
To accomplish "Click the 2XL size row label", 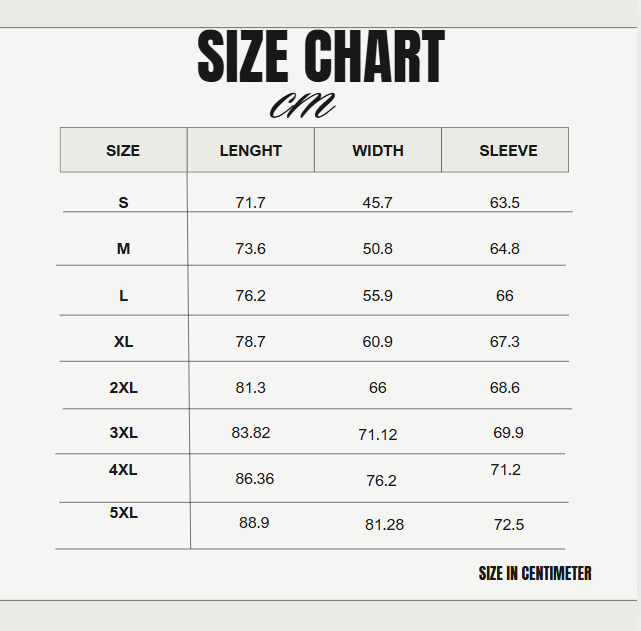I will [123, 388].
